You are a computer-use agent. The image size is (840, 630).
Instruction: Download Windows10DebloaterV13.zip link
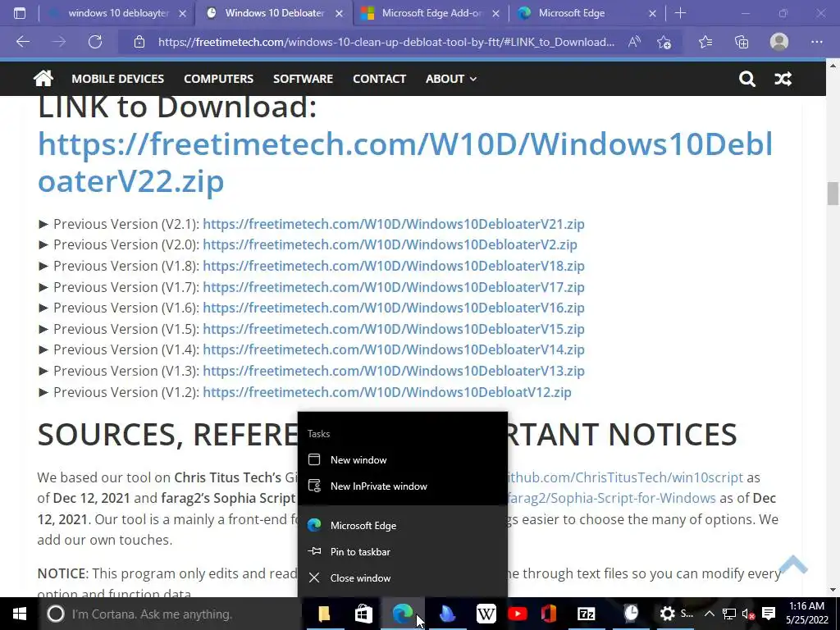point(393,371)
